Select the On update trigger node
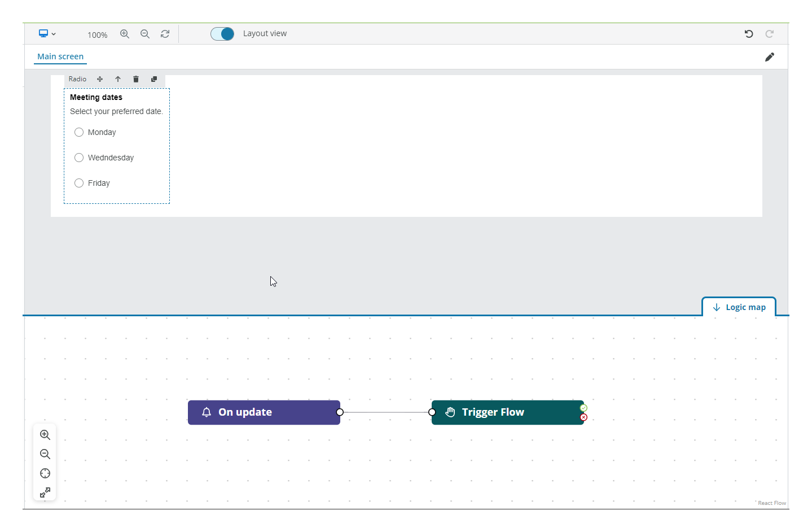This screenshot has width=812, height=532. tap(264, 412)
